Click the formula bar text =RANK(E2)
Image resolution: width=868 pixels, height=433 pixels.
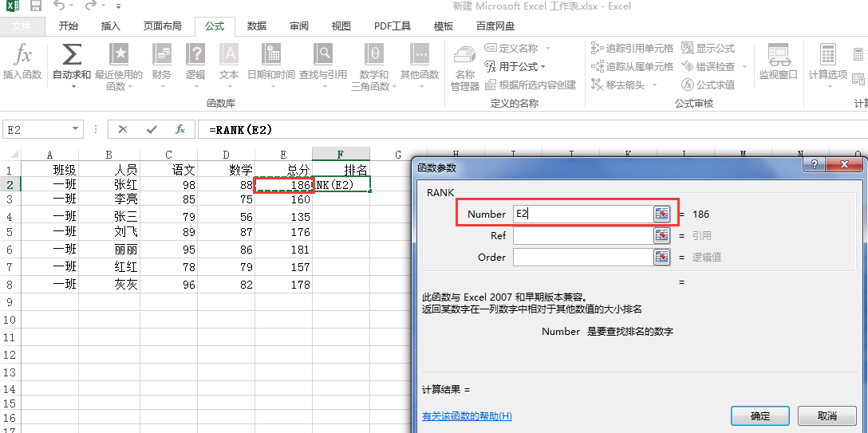[x=240, y=129]
